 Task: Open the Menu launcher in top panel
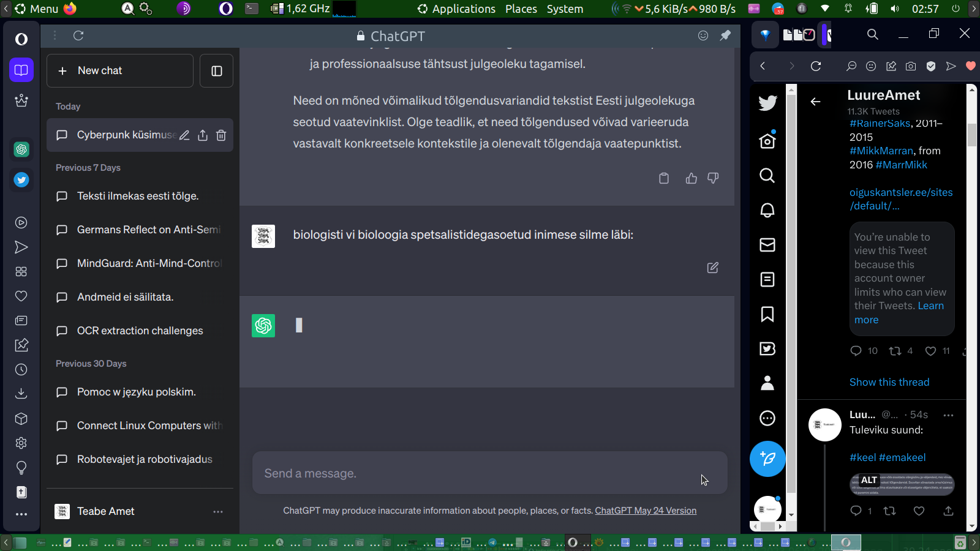pyautogui.click(x=37, y=9)
